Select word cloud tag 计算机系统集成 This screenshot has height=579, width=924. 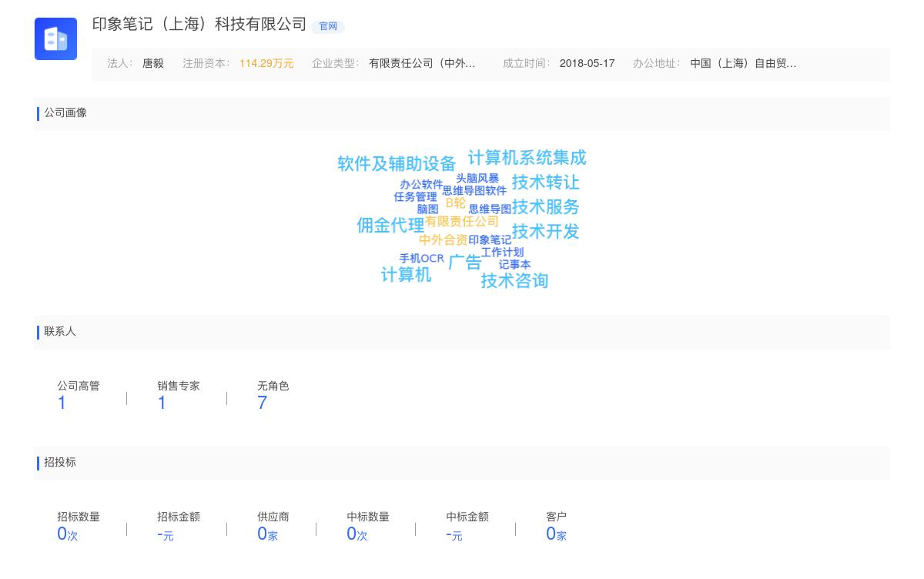(527, 158)
